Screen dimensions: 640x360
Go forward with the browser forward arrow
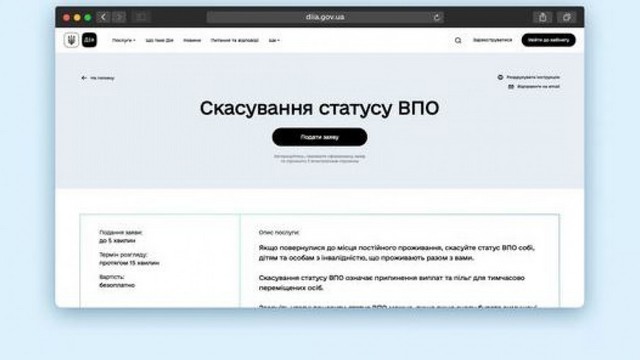[119, 17]
